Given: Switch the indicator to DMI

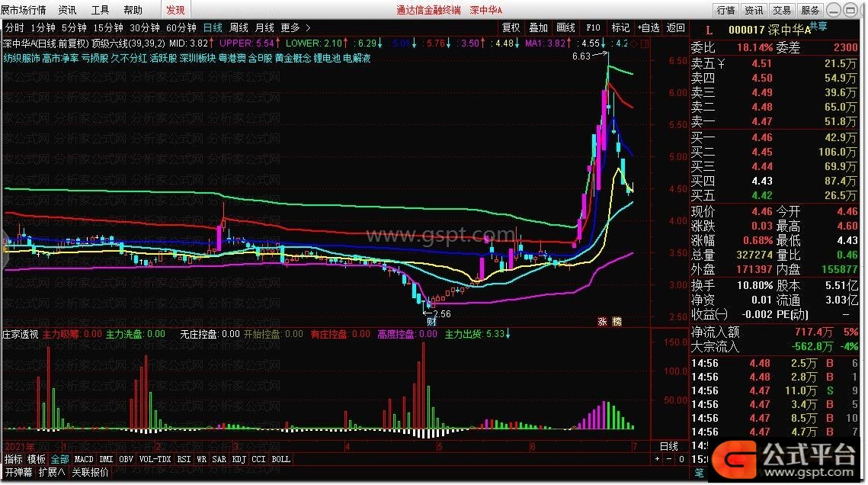Looking at the screenshot, I should tap(106, 459).
